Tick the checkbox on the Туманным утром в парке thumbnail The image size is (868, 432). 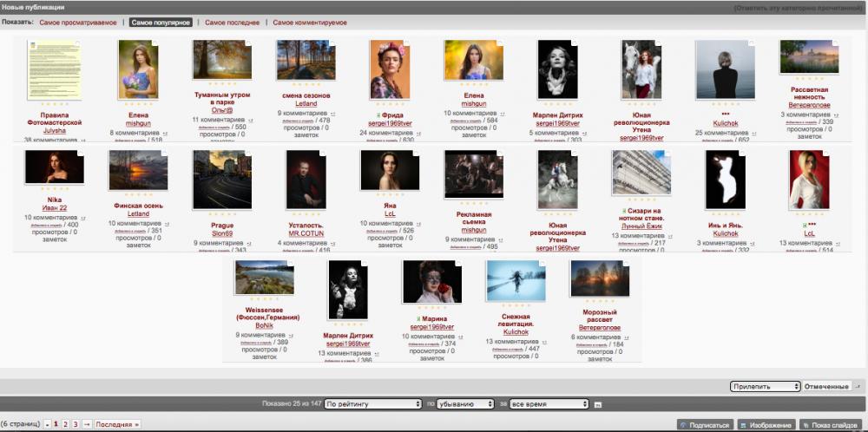tap(248, 43)
